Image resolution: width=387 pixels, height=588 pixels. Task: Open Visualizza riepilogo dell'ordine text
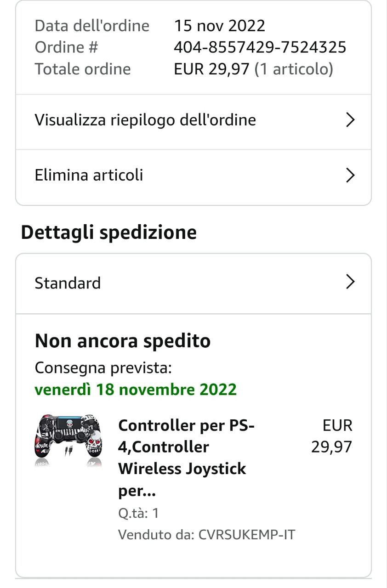pyautogui.click(x=145, y=120)
